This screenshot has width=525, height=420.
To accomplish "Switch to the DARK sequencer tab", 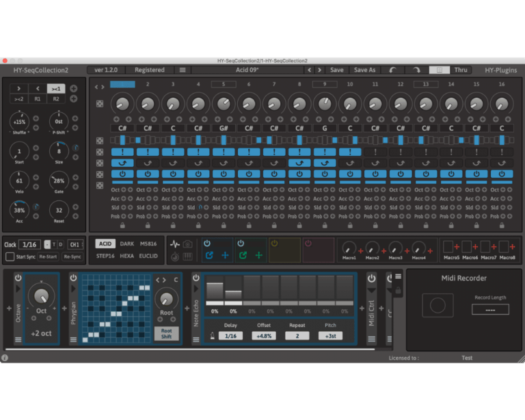I will click(x=127, y=244).
